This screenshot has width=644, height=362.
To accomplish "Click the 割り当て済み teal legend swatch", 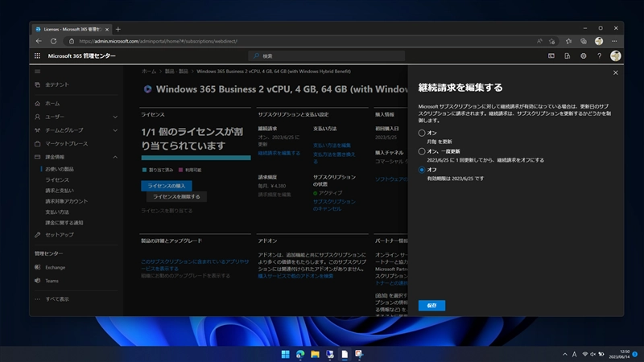I will [144, 170].
